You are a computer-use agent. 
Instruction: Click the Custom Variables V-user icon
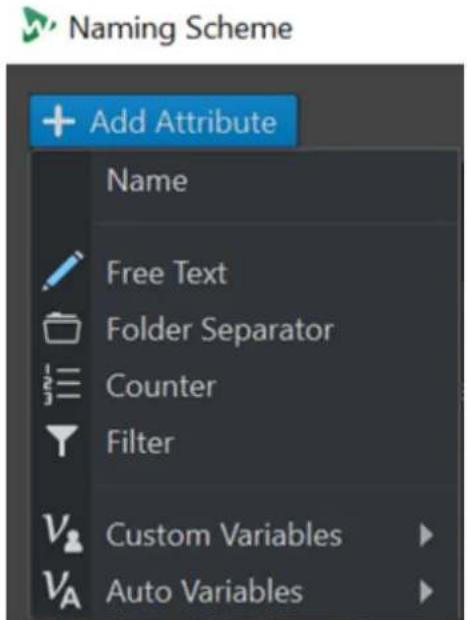62,533
